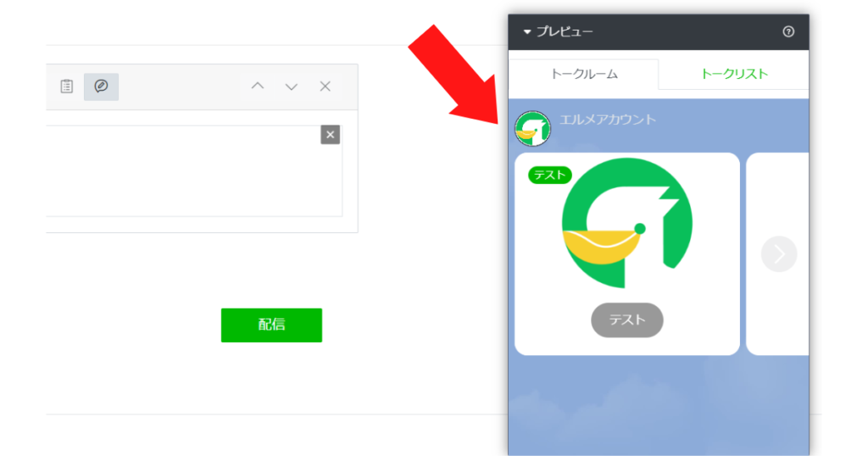Viewport: 868px width, 456px height.
Task: Click the clipboard list icon in message toolbar
Action: click(x=67, y=86)
